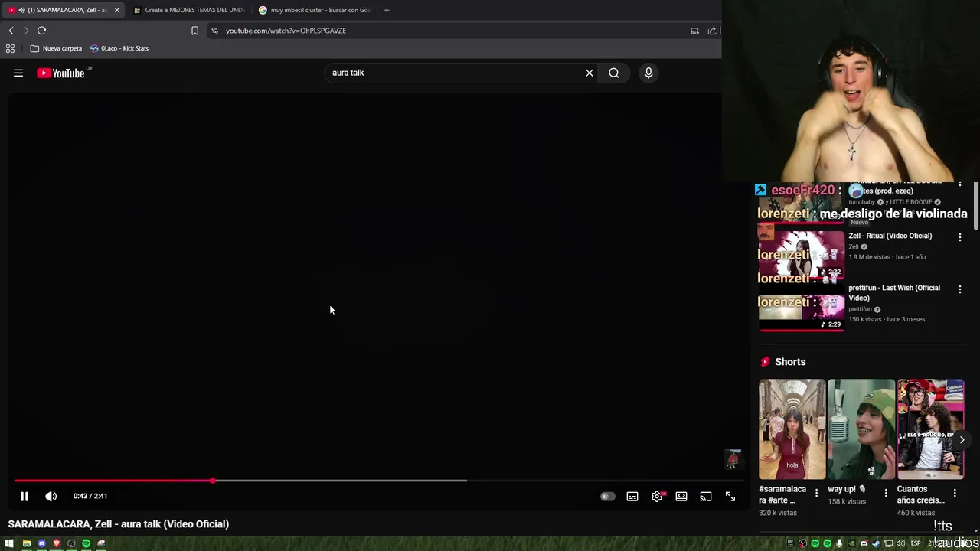Image resolution: width=980 pixels, height=551 pixels.
Task: Toggle subtitles/closed captions in the player
Action: [x=632, y=497]
